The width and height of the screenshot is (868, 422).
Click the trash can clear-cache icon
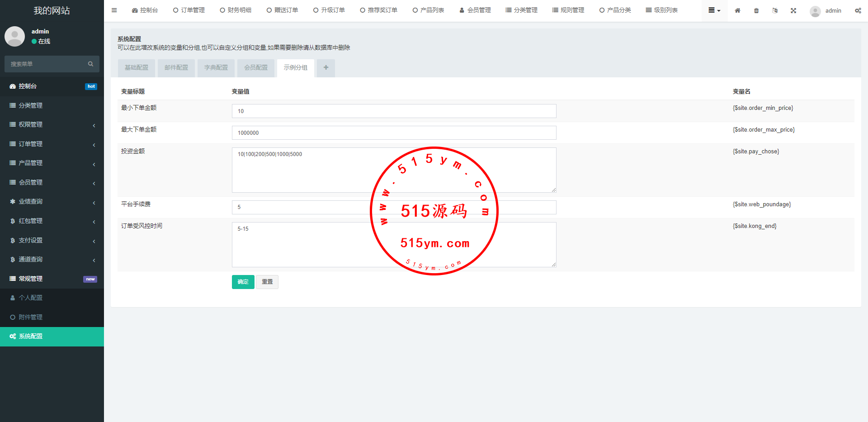(756, 10)
